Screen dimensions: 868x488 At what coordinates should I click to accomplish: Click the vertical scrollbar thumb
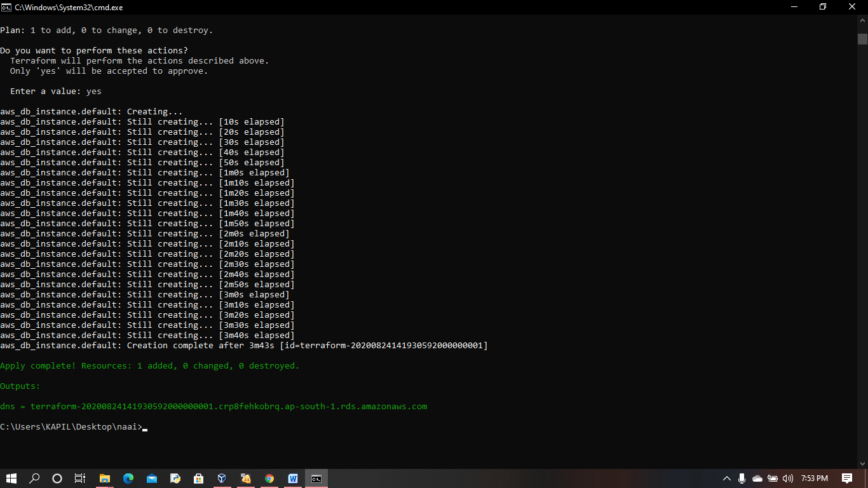point(862,38)
